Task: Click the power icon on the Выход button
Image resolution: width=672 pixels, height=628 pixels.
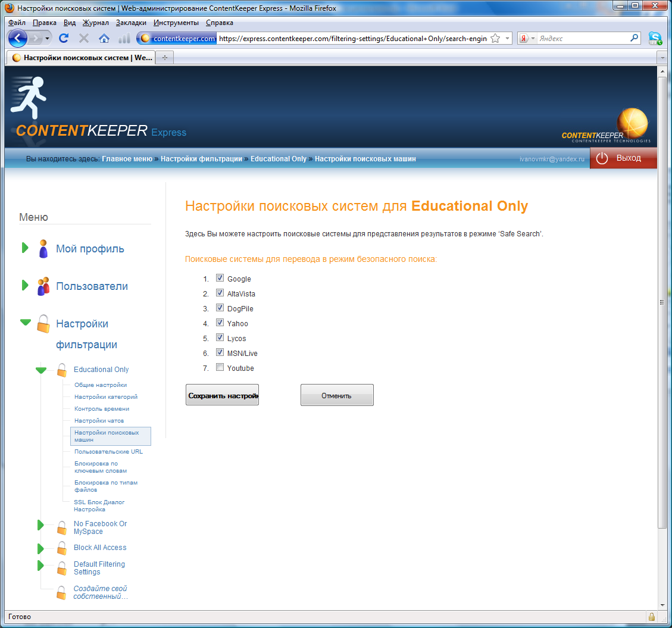Action: coord(602,158)
